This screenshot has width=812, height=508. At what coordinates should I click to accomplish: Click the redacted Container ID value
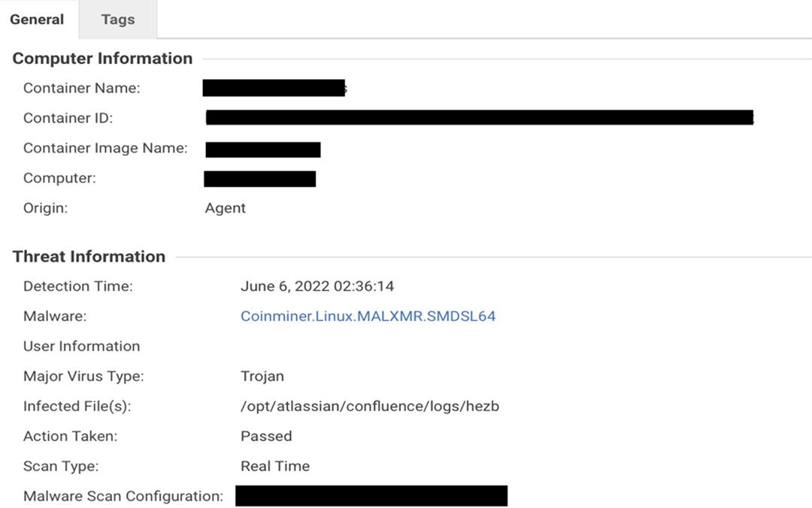[x=479, y=117]
